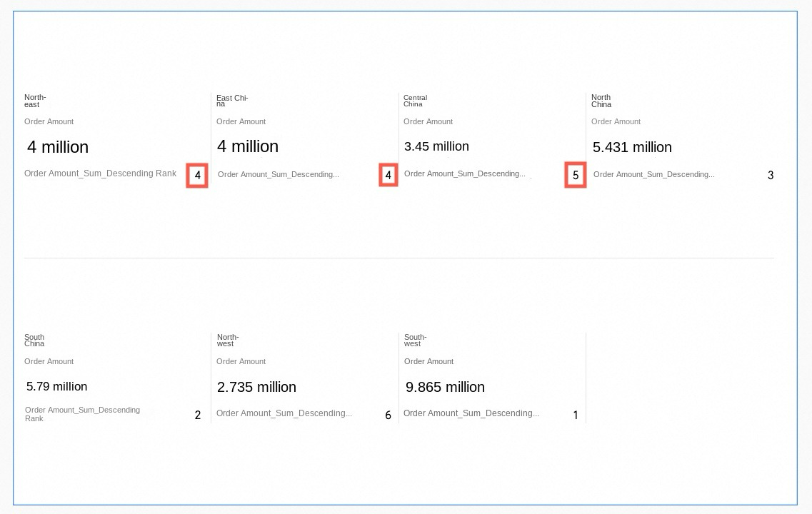Viewport: 812px width, 514px height.
Task: Select rank number 3 in North China
Action: (771, 175)
